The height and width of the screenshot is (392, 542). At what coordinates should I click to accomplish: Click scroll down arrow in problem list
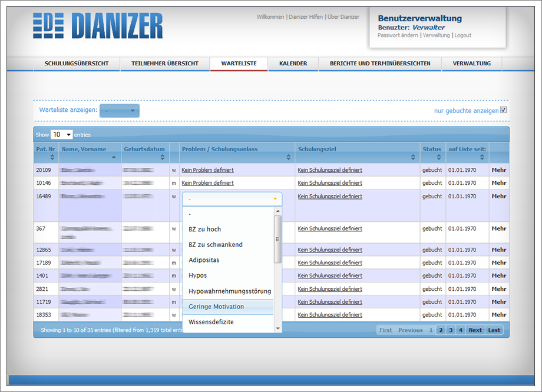pos(278,328)
